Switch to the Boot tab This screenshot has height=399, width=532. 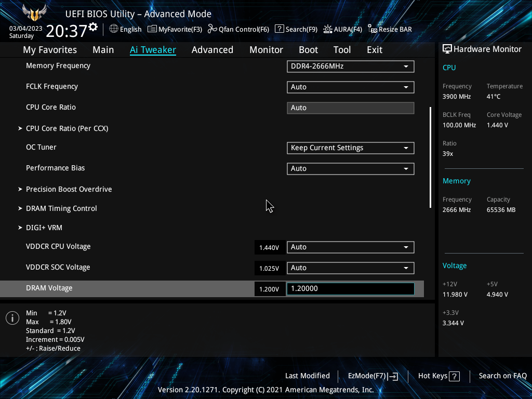click(308, 50)
